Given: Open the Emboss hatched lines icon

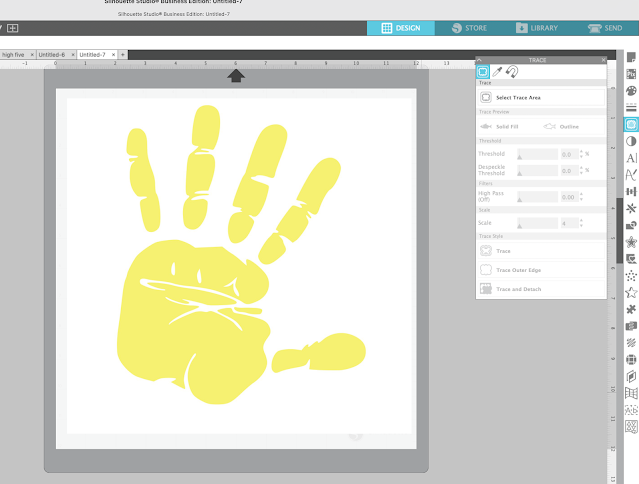Looking at the screenshot, I should (x=631, y=343).
